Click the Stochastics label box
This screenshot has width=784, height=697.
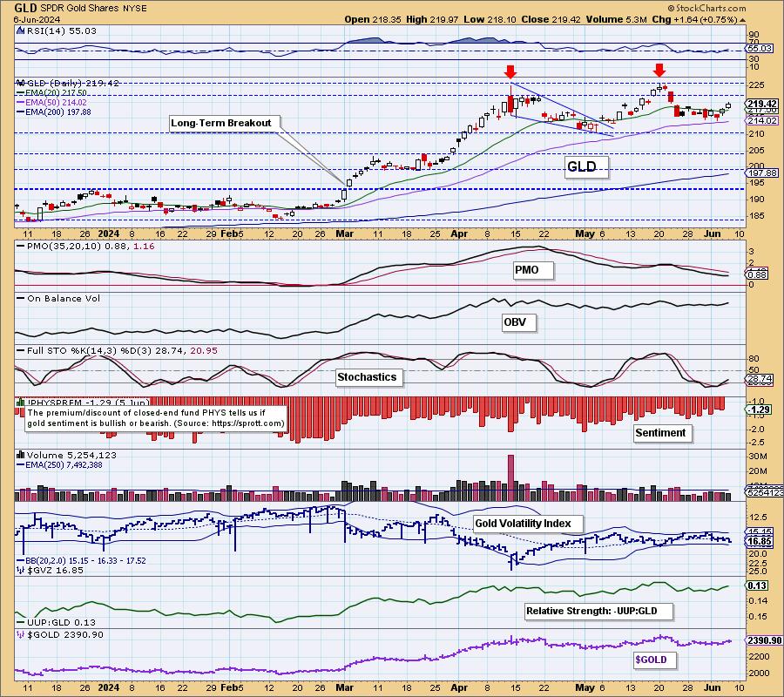click(x=369, y=377)
